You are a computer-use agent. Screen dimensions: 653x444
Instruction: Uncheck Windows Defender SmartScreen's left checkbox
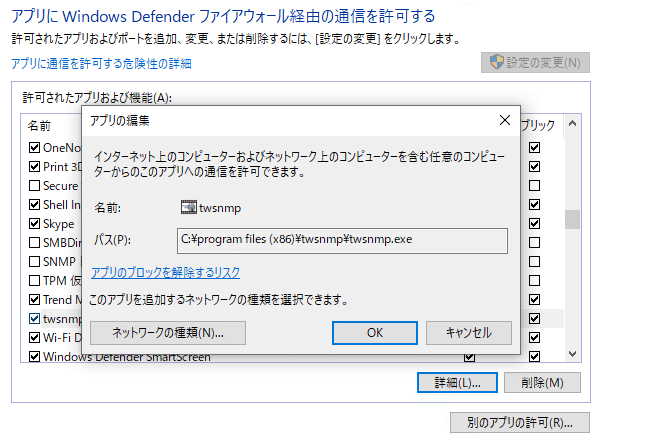pos(35,357)
